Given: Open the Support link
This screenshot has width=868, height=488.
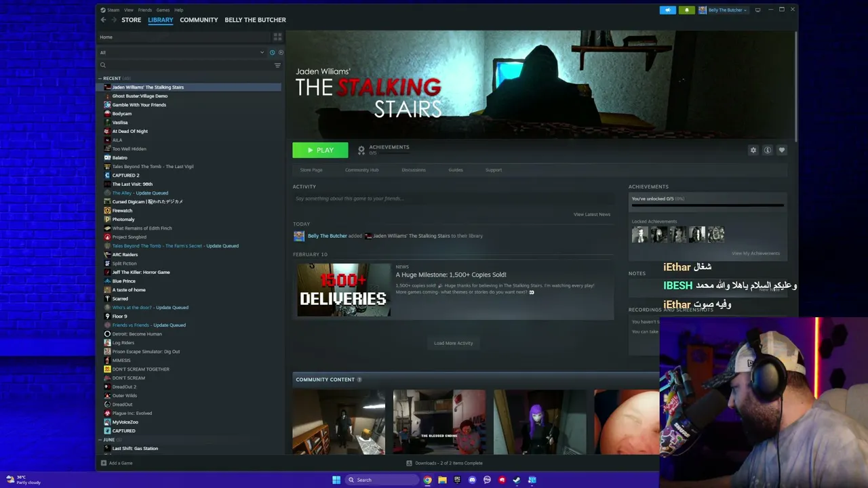Looking at the screenshot, I should point(494,170).
